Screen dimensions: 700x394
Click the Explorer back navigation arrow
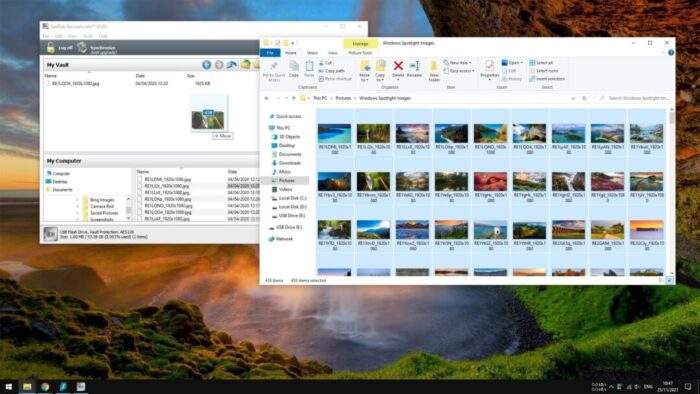pyautogui.click(x=267, y=98)
